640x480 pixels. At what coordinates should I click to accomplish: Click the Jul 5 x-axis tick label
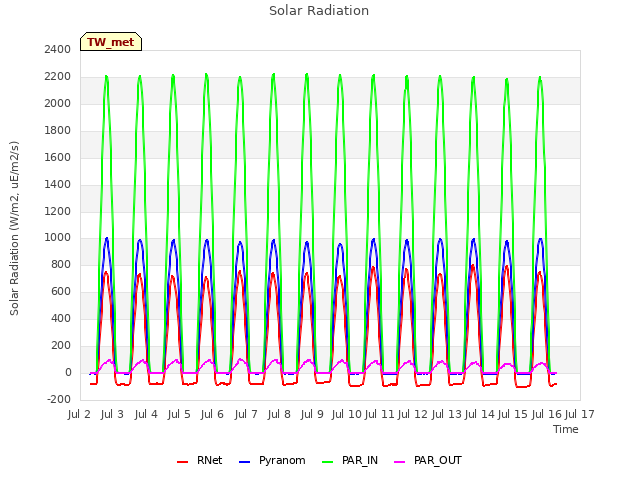pos(179,414)
